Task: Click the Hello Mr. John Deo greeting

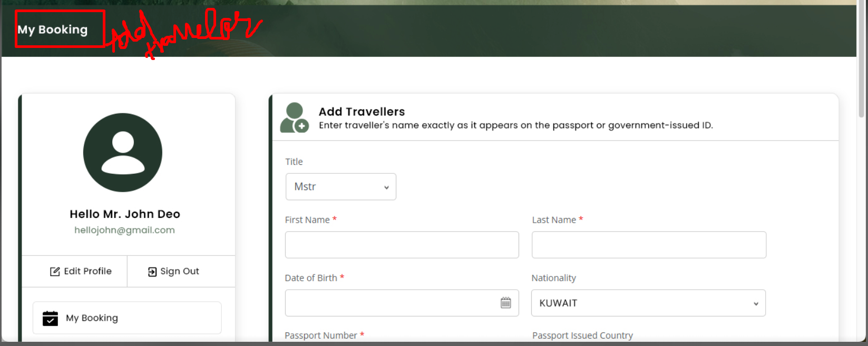Action: (125, 214)
